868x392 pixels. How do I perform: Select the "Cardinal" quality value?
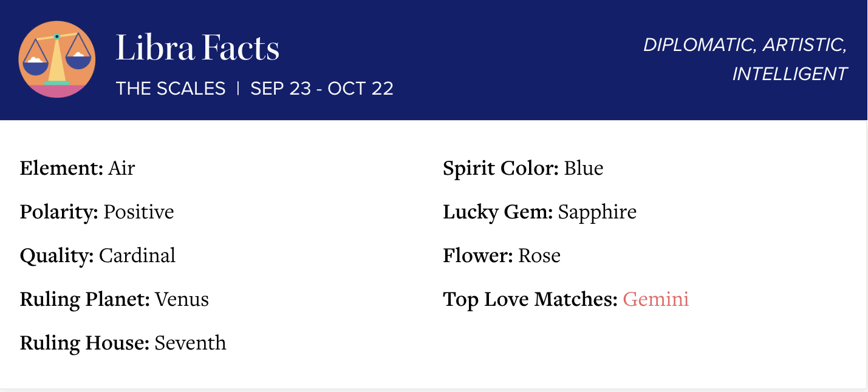pos(137,255)
